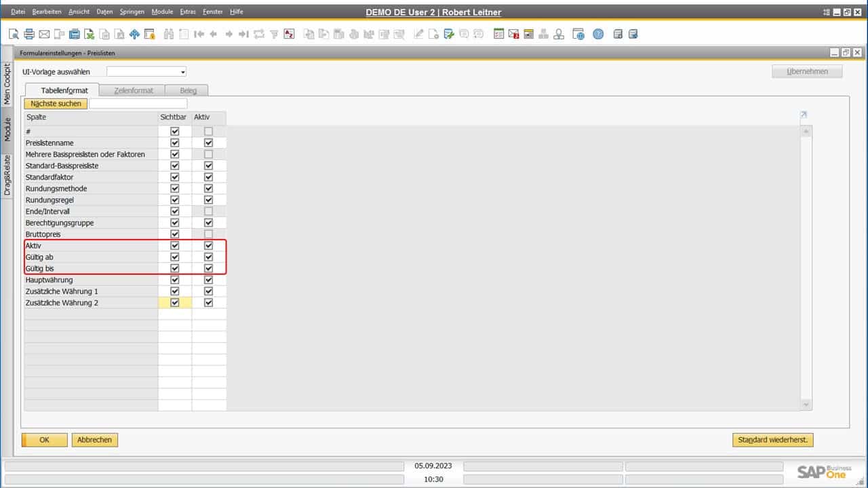Screen dimensions: 868x488
Task: Uncheck the Aktiv checkbox for Bruttopreis
Action: [x=208, y=233]
